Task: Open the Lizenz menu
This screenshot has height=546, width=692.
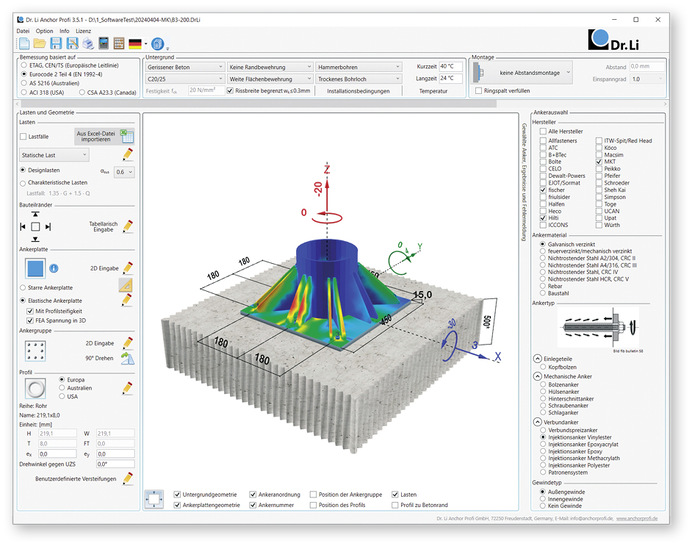Action: (x=84, y=31)
